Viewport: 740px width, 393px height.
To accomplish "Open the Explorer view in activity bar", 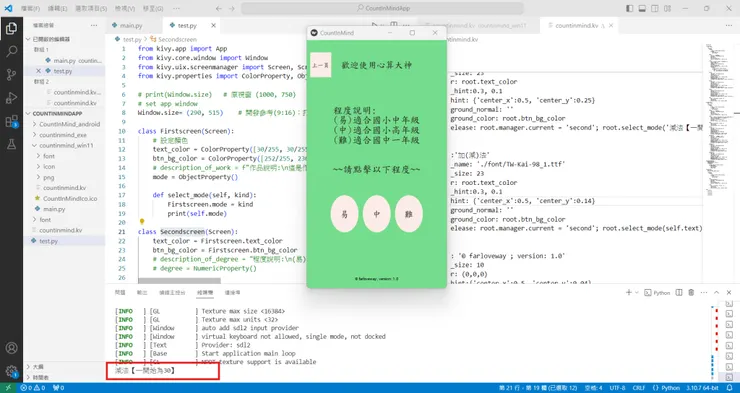I will [11, 29].
